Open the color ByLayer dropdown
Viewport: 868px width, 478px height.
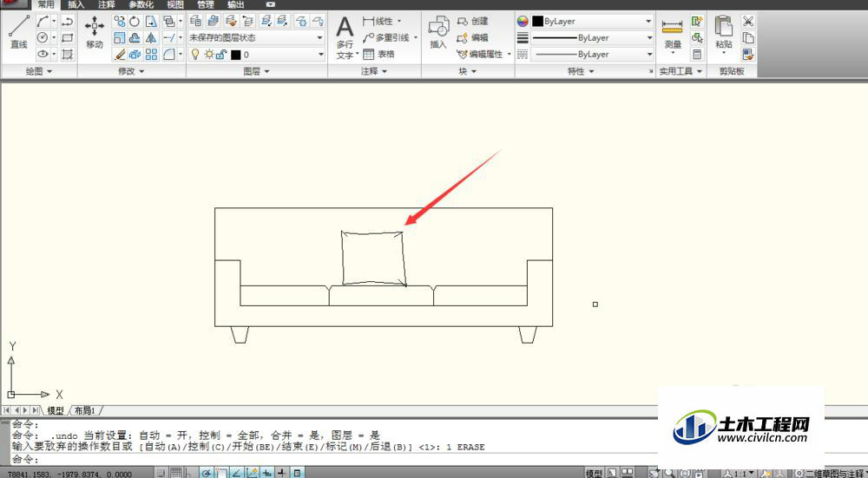pyautogui.click(x=592, y=21)
